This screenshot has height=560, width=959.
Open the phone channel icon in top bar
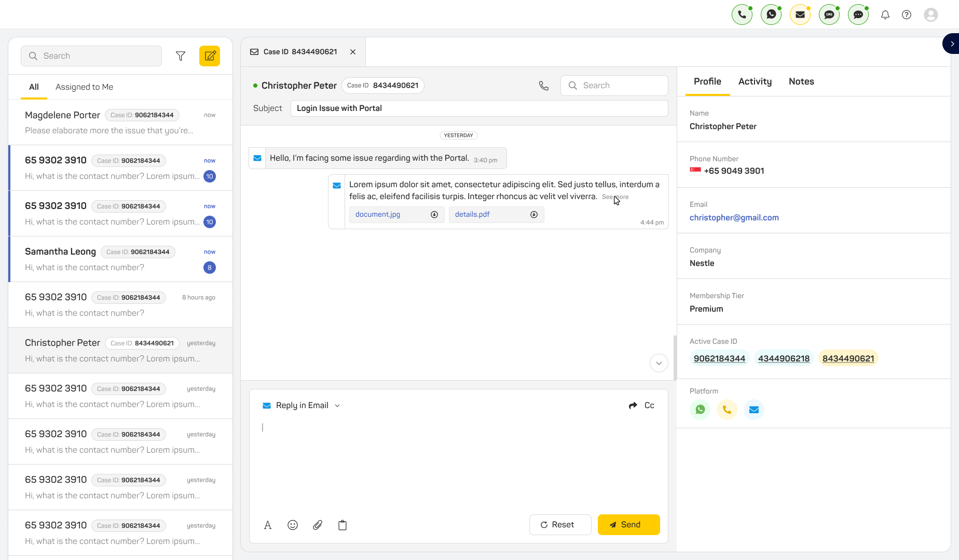tap(742, 15)
